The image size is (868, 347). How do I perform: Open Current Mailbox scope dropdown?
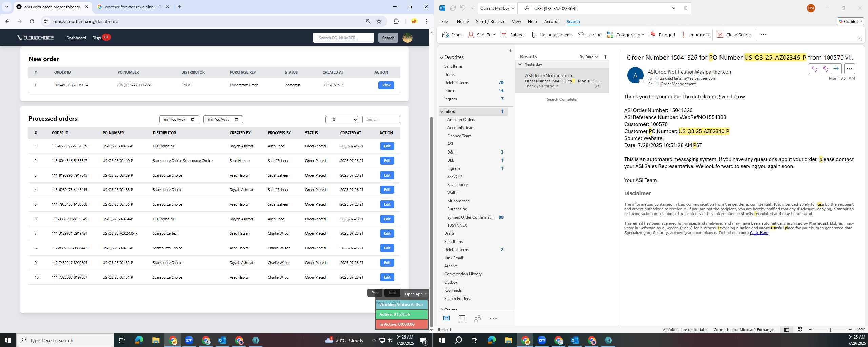(497, 8)
